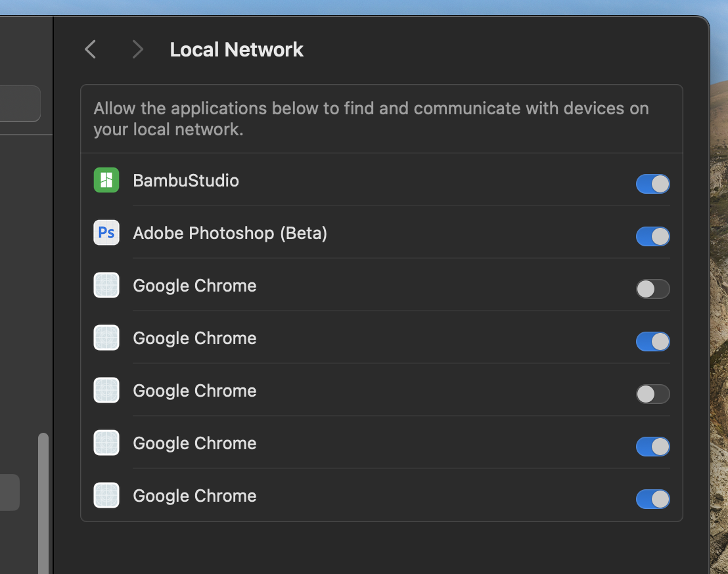Click the fourth Google Chrome placeholder icon
728x574 pixels.
(106, 443)
